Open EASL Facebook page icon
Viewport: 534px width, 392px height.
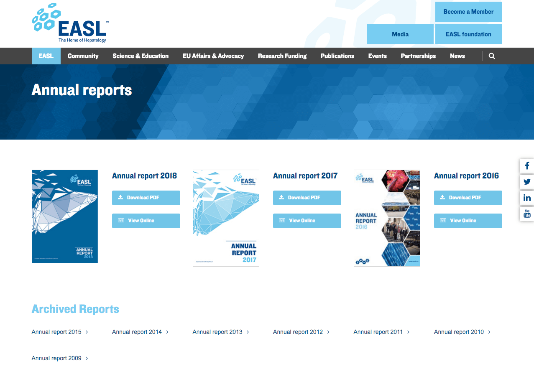pyautogui.click(x=527, y=166)
